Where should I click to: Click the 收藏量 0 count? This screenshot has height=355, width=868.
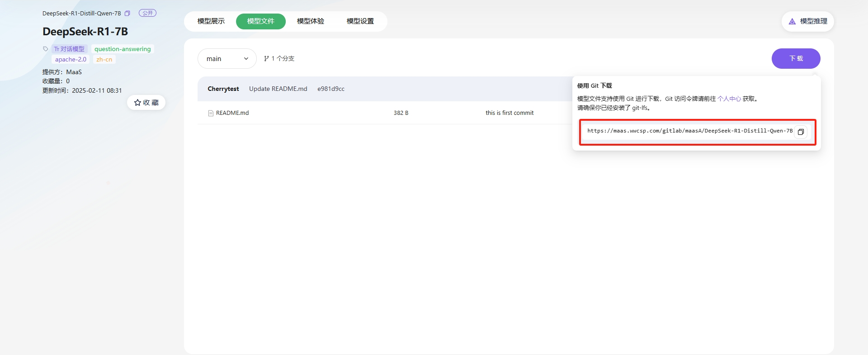pyautogui.click(x=56, y=81)
